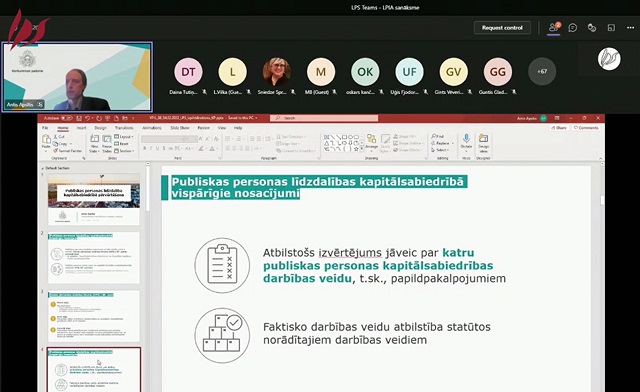Toggle the AutoSave switch

(67, 118)
